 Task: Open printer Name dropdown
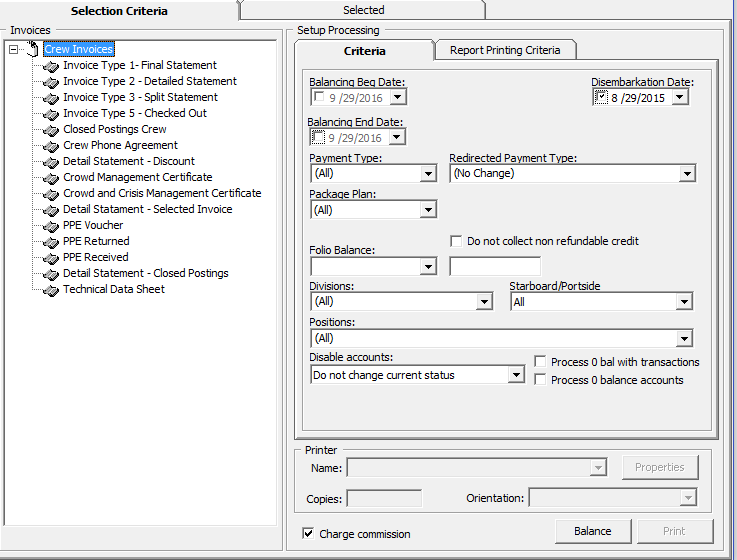click(597, 468)
